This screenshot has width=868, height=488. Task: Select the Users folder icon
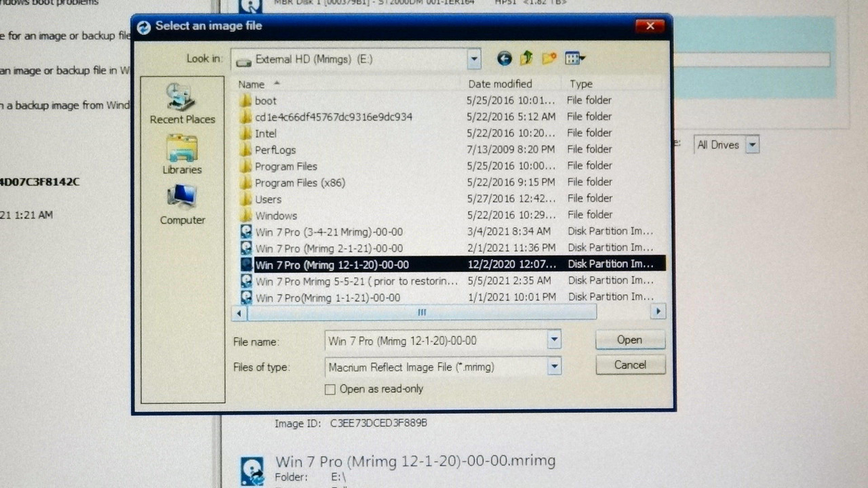click(246, 199)
